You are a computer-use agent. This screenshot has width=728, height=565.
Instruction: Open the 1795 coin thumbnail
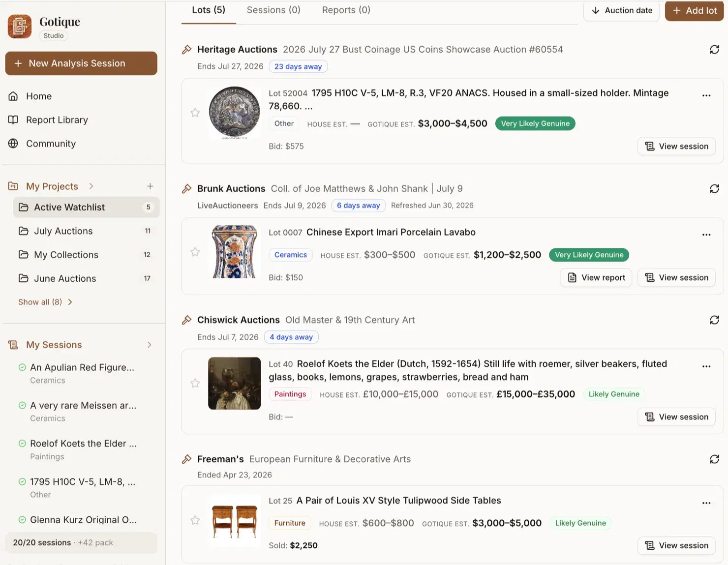(x=235, y=113)
